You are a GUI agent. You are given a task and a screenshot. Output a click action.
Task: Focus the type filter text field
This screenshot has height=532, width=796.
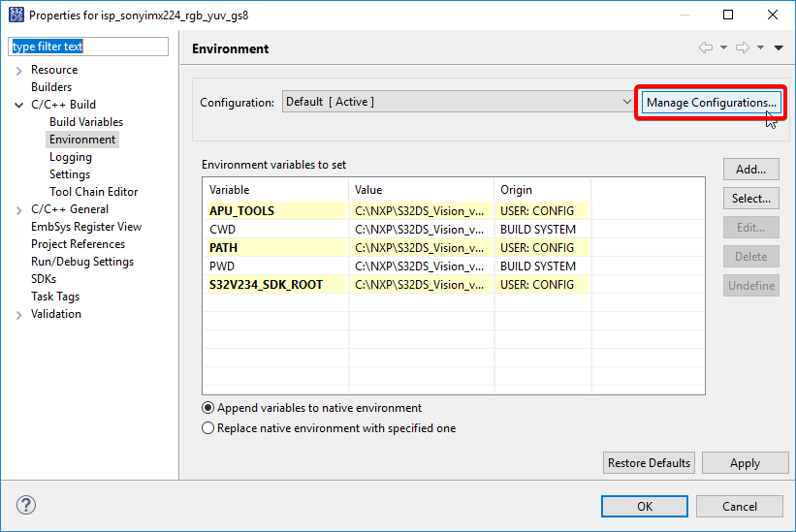click(x=88, y=47)
